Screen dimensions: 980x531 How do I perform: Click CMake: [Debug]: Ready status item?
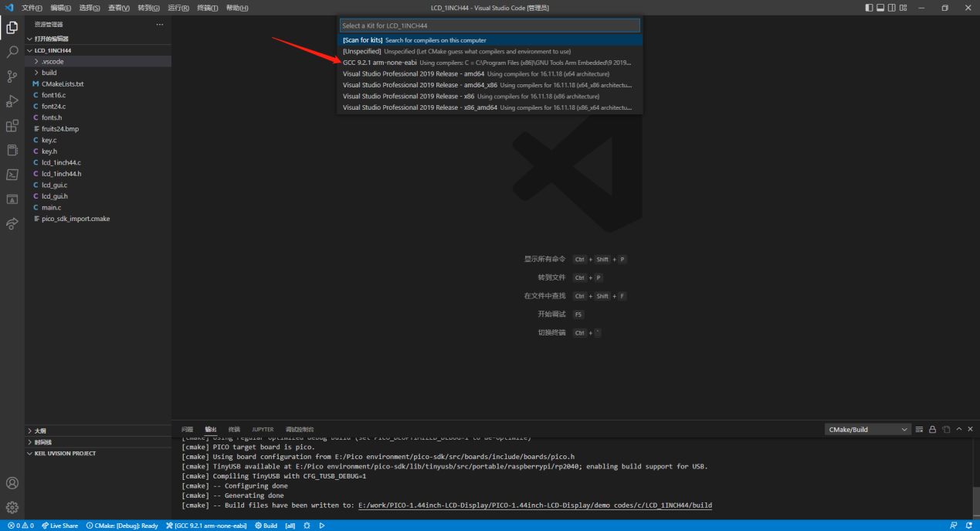click(122, 526)
